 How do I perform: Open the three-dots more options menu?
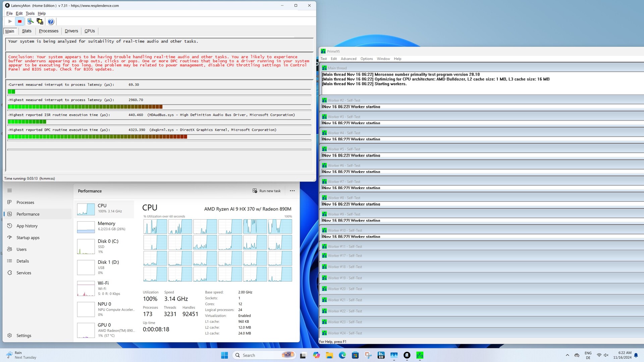point(292,191)
